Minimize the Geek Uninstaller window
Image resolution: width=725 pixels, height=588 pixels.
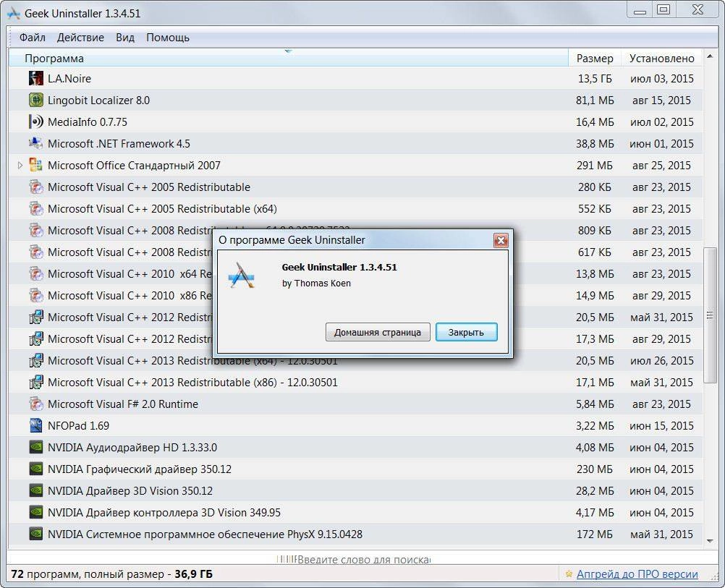(640, 10)
